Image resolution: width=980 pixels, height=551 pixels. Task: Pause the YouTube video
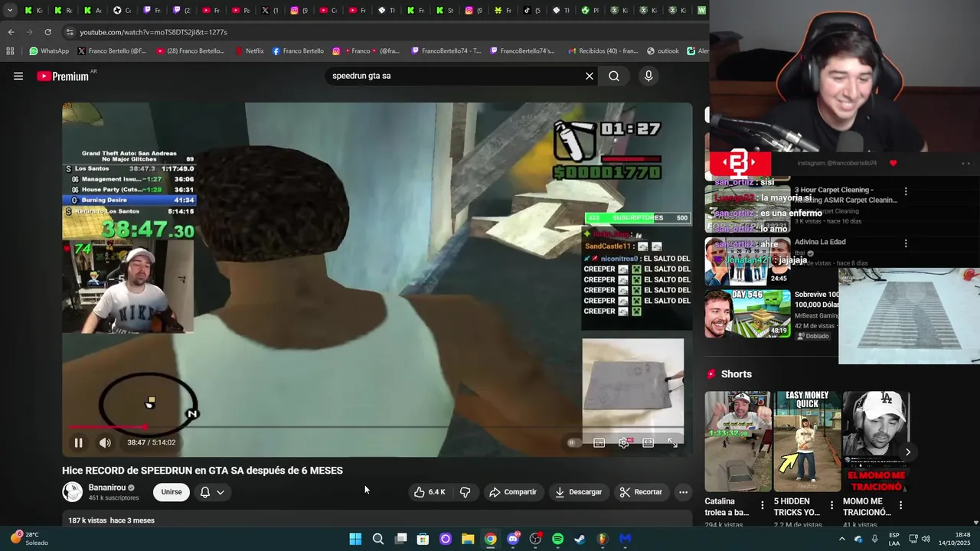click(x=78, y=442)
